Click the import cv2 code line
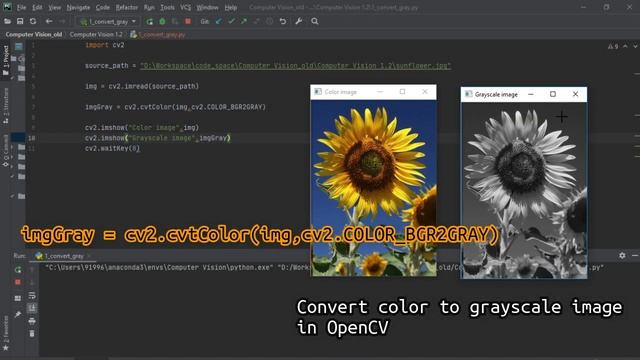640x360 pixels. click(x=104, y=45)
